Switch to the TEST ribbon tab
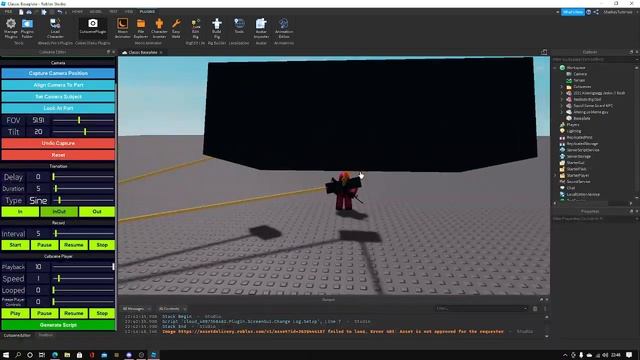This screenshot has width=640, height=360. point(113,12)
